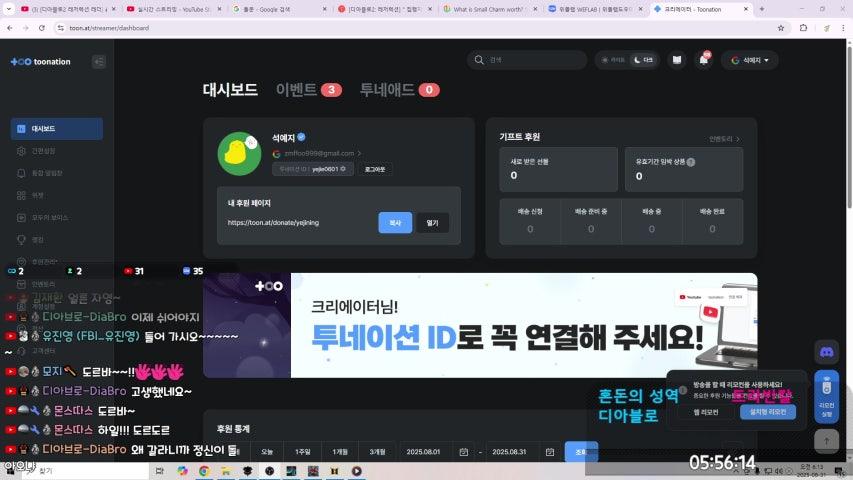Image resolution: width=853 pixels, height=480 pixels.
Task: Click the blue 복사 copy button
Action: pyautogui.click(x=395, y=223)
